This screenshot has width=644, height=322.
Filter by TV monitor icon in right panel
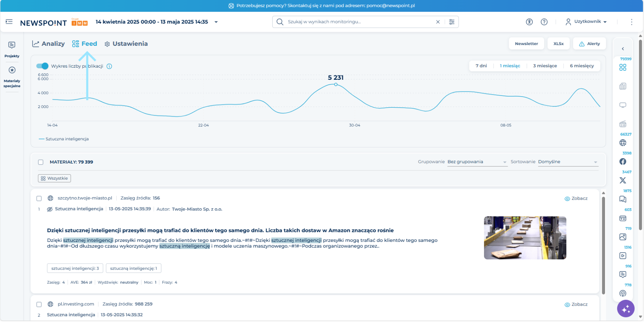(x=623, y=105)
